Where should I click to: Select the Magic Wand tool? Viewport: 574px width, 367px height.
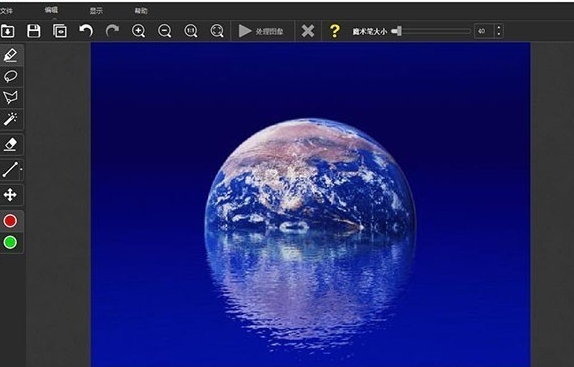point(10,119)
